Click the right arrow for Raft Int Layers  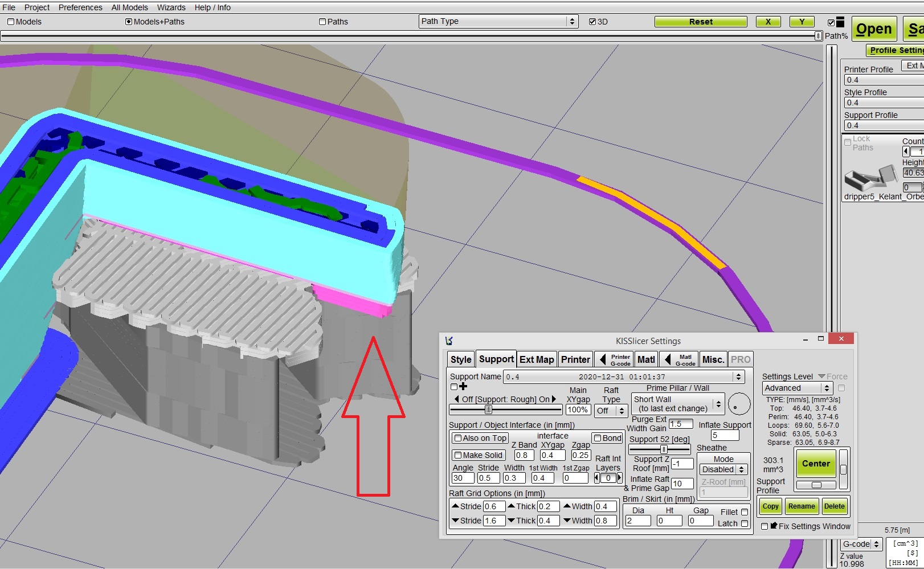(620, 478)
